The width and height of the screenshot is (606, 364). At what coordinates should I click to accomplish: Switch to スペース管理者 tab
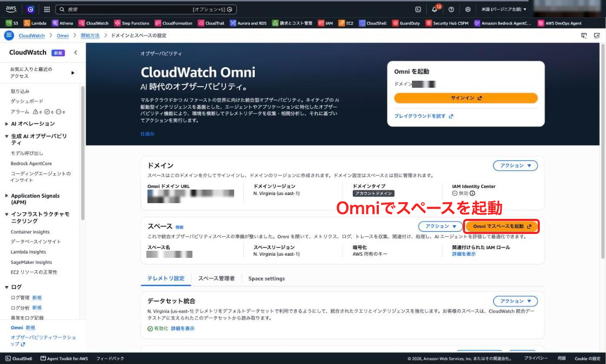[x=216, y=278]
